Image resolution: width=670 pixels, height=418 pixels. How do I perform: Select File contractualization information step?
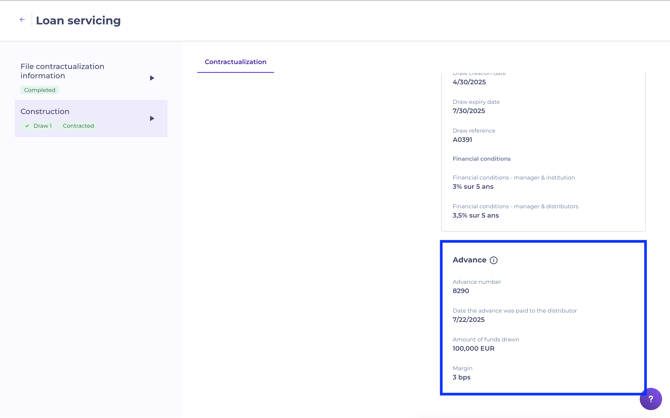[62, 71]
